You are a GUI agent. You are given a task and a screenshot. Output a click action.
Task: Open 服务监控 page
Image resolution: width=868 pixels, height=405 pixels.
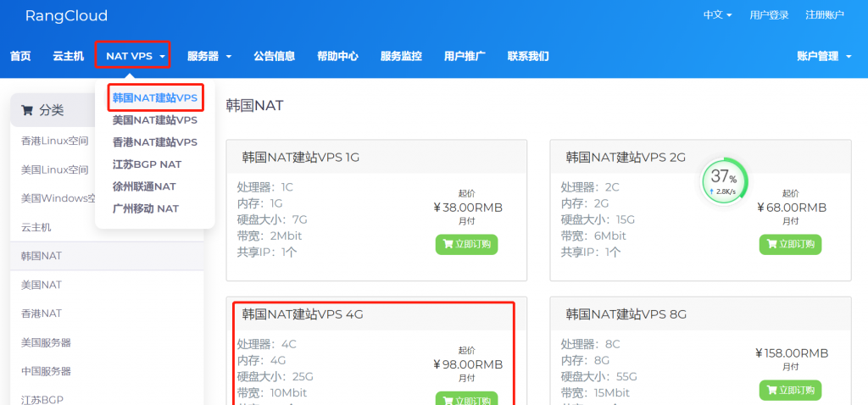coord(401,56)
